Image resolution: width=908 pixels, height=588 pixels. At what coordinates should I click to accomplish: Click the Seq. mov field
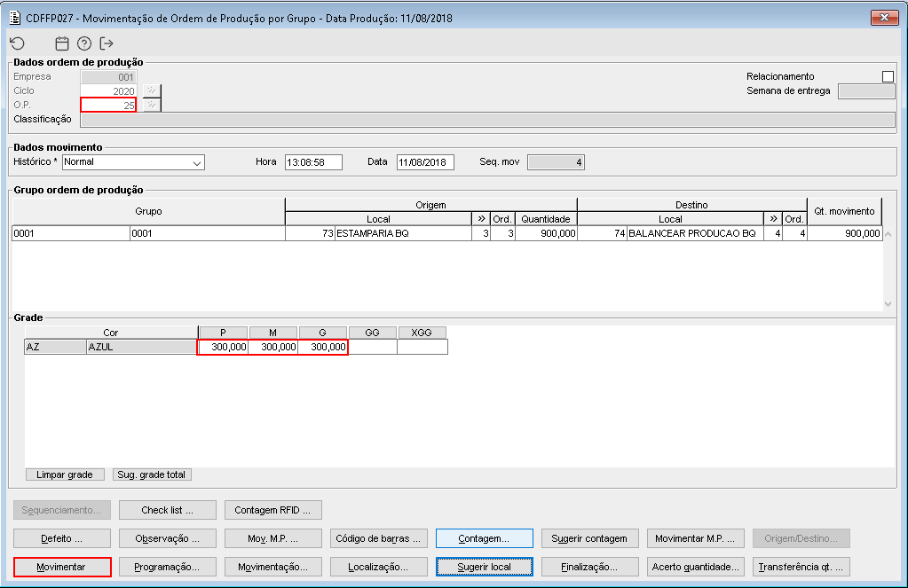point(556,162)
